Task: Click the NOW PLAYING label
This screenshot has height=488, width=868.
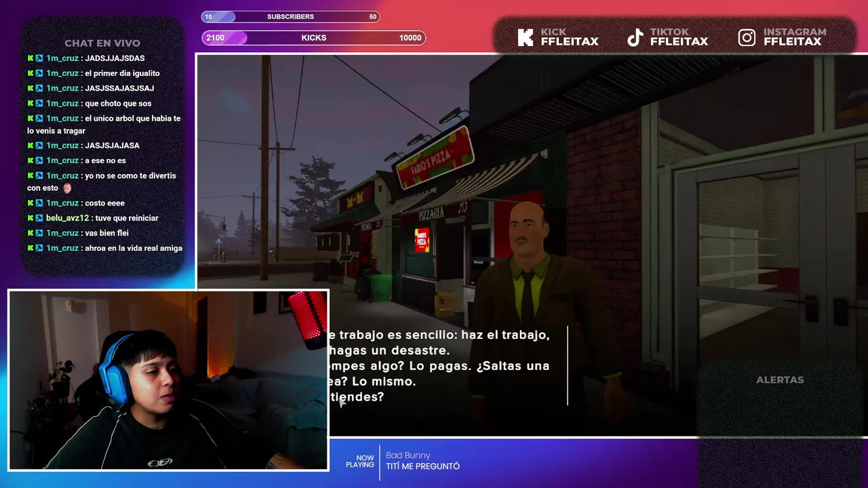Action: (x=360, y=462)
